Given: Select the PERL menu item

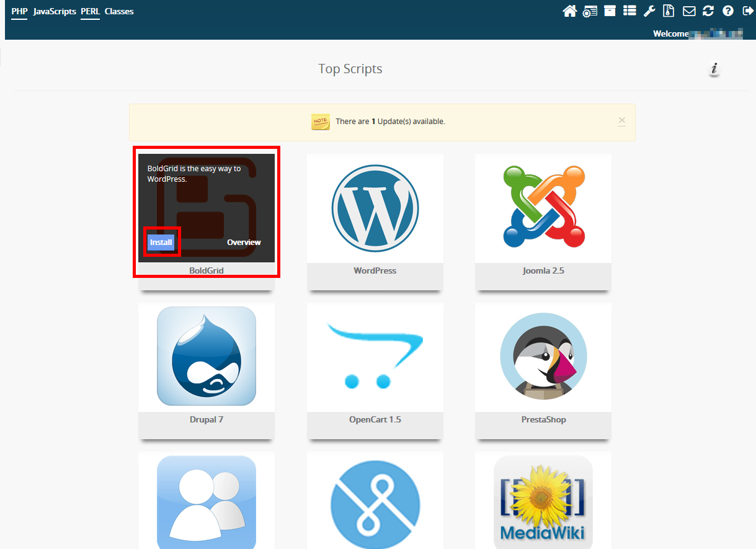Looking at the screenshot, I should [90, 11].
